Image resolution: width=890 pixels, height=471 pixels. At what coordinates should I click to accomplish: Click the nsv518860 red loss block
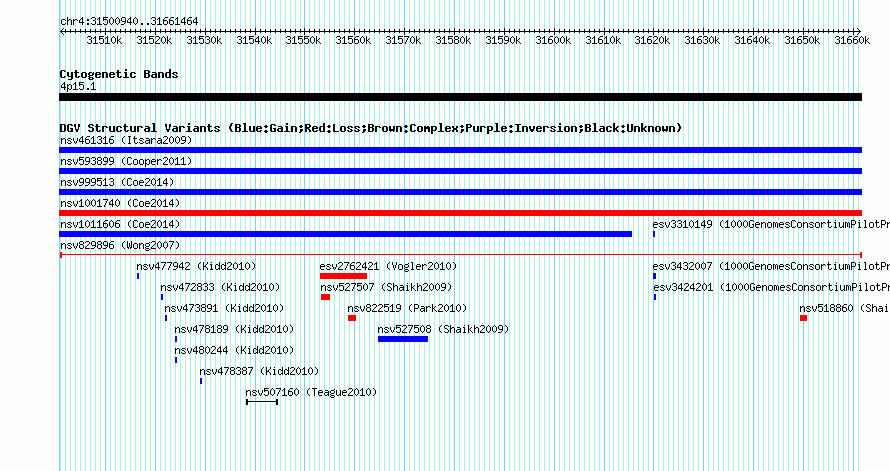pyautogui.click(x=804, y=318)
